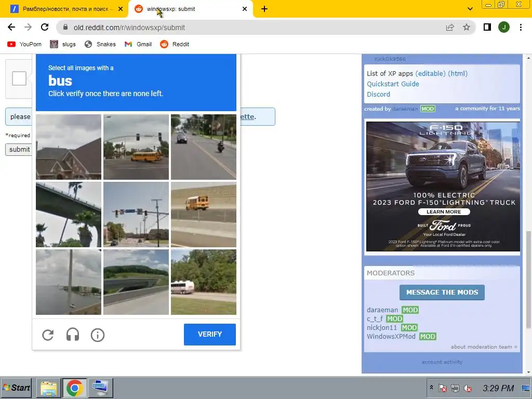Open Chrome three-dot menu
532x399 pixels.
[x=521, y=27]
